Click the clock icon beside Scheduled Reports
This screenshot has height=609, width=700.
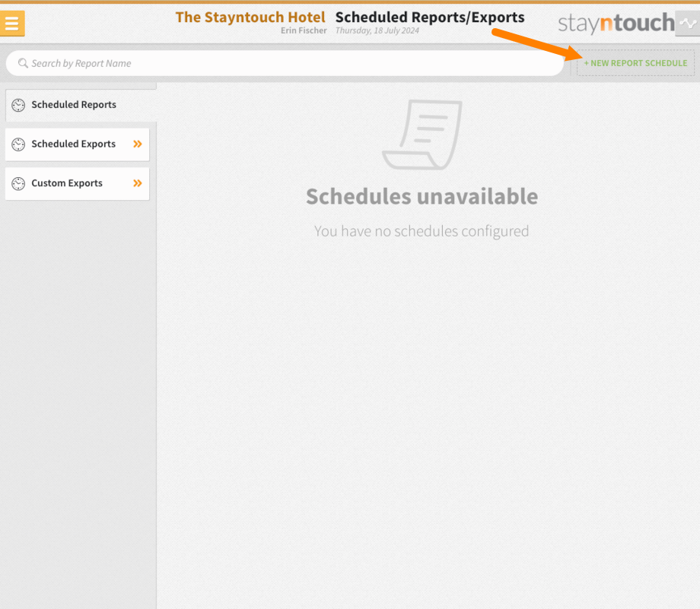[x=18, y=105]
